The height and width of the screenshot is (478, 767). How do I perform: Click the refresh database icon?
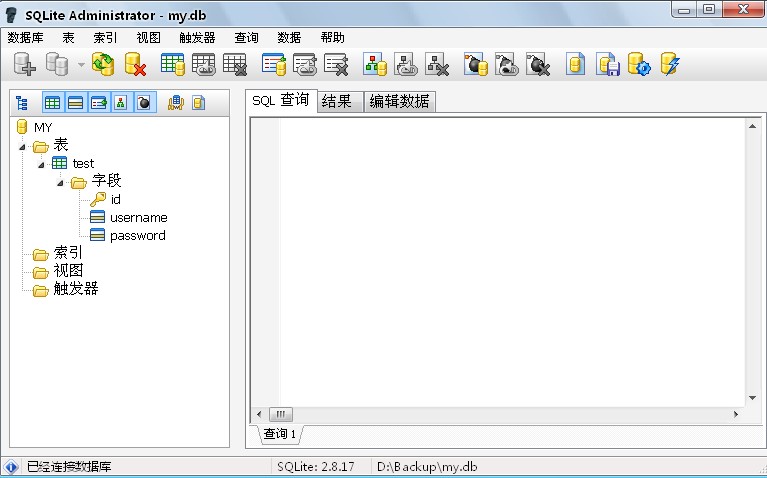(103, 64)
